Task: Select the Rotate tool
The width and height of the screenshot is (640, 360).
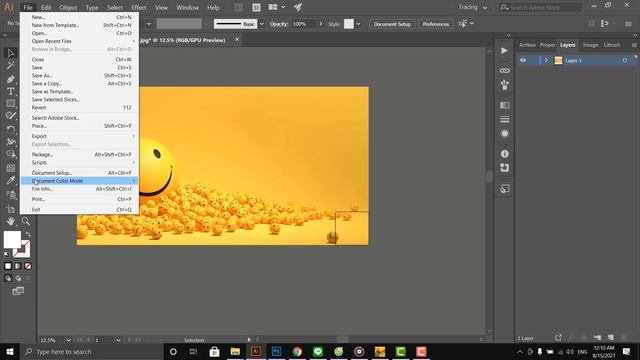Action: point(11,130)
